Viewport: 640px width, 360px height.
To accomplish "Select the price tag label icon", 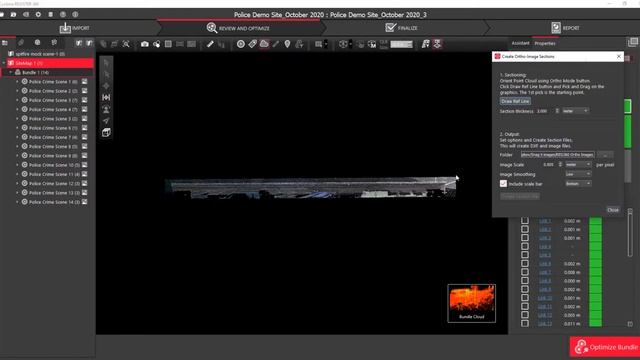I will pos(252,44).
